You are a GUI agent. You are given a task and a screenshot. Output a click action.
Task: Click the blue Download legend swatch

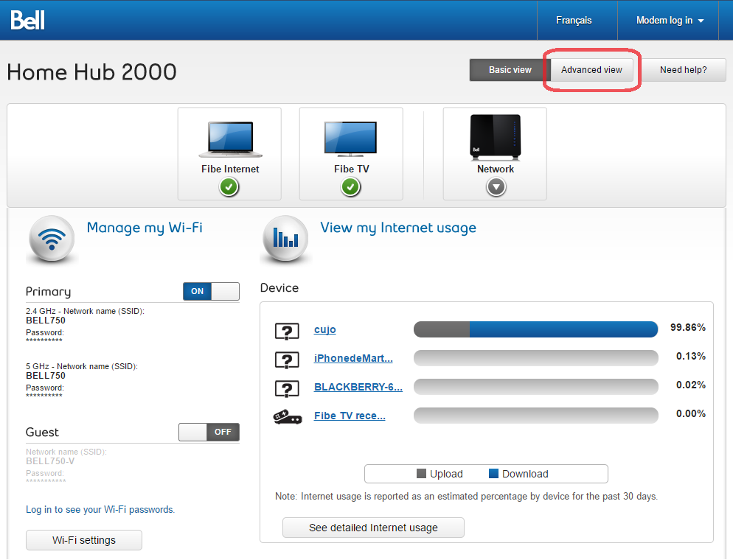[x=493, y=474]
